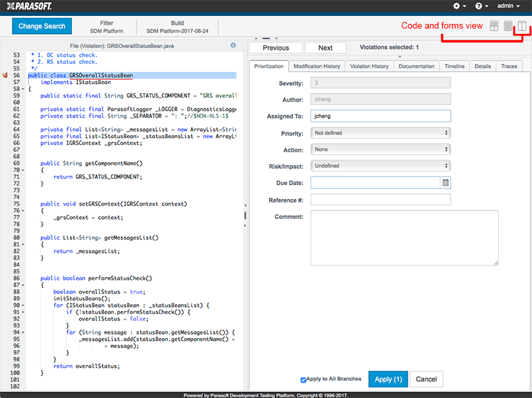Switch to the middle view layout icon
532x398 pixels.
(x=508, y=26)
